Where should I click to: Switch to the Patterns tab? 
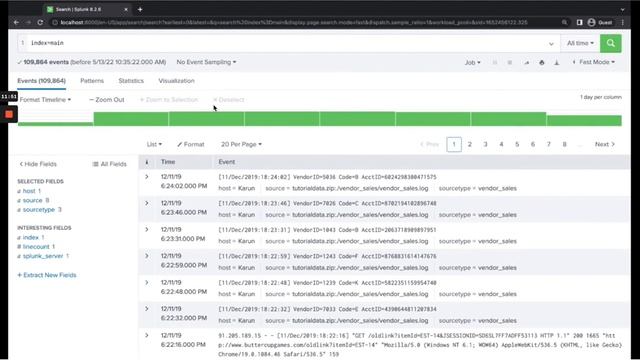(x=92, y=81)
